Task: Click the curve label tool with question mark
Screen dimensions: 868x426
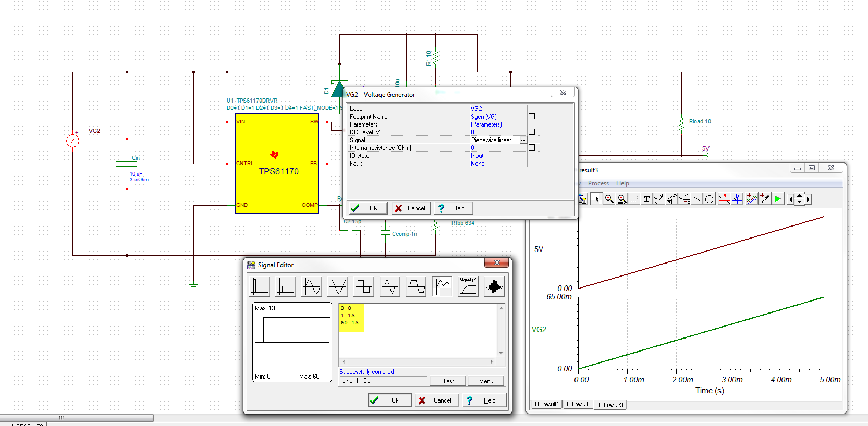Action: coord(671,199)
